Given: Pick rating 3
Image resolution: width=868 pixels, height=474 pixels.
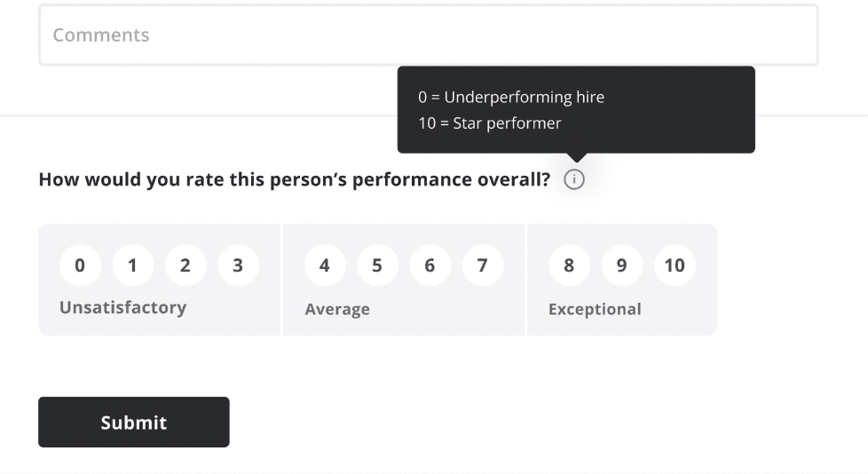Looking at the screenshot, I should pyautogui.click(x=238, y=265).
